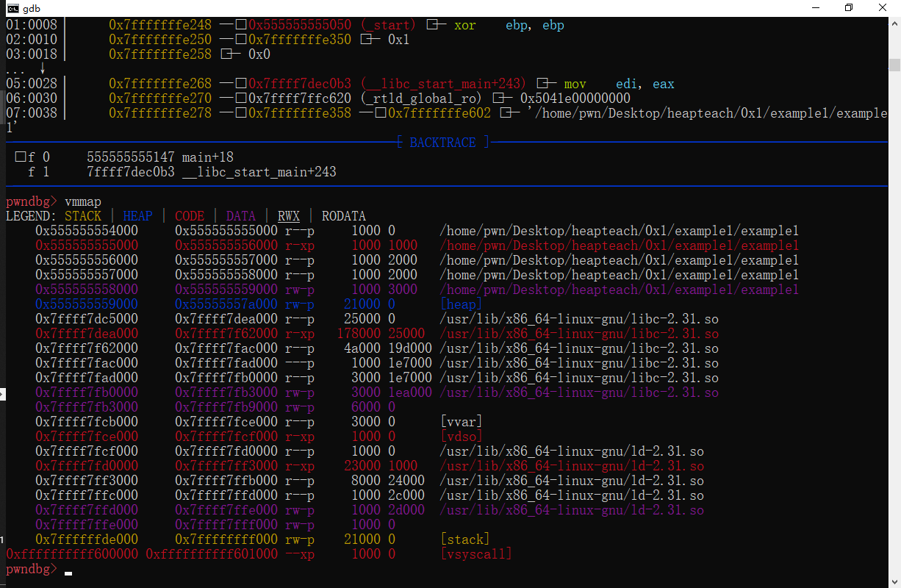Click address 0xffffffffff600000
The height and width of the screenshot is (588, 901).
pyautogui.click(x=72, y=554)
